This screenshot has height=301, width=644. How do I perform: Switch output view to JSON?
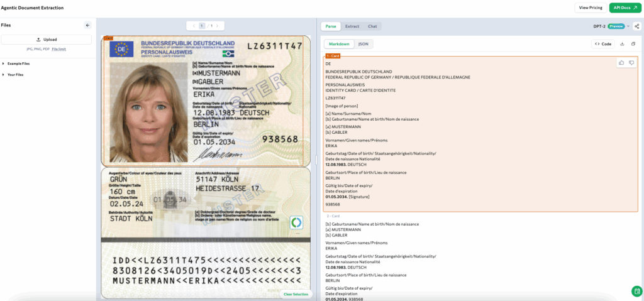pos(364,44)
